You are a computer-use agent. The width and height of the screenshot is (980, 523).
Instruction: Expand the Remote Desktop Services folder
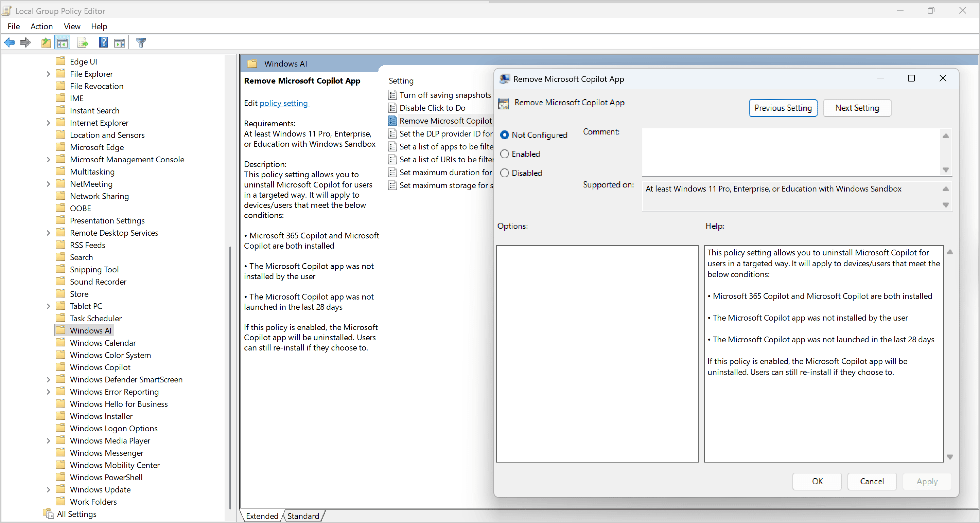coord(48,233)
